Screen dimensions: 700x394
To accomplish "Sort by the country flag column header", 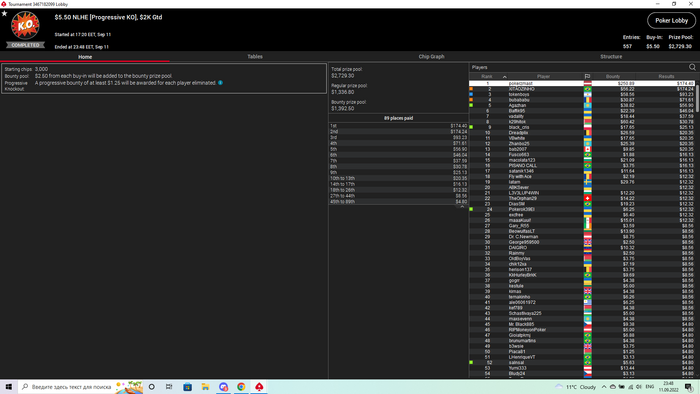I will (x=587, y=76).
